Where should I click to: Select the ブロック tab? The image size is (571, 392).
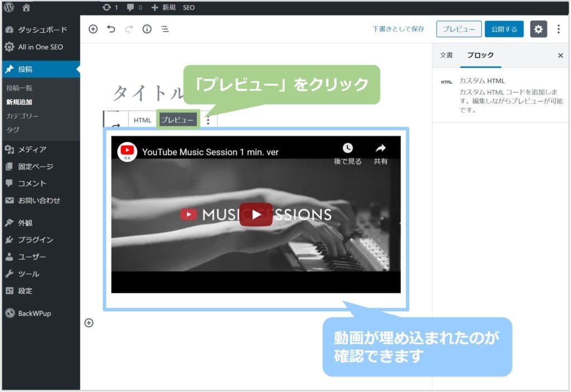click(480, 55)
